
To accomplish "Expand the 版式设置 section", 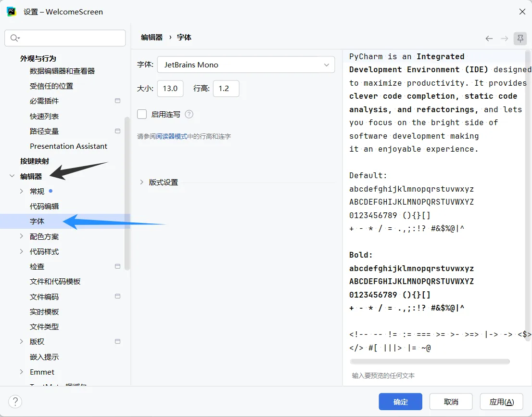I will pos(141,182).
